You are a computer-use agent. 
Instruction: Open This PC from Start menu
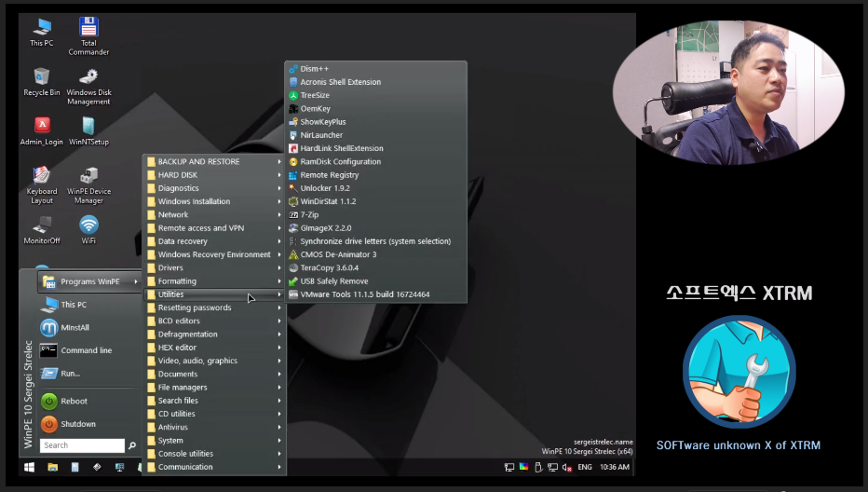tap(89, 305)
